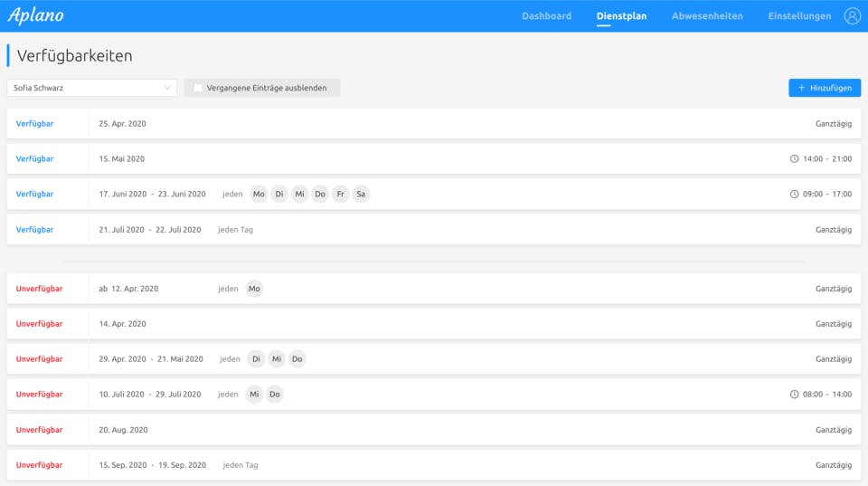This screenshot has height=486, width=868.
Task: Click the 'Mo' chip in the ab 12. Apr. row
Action: pyautogui.click(x=254, y=289)
